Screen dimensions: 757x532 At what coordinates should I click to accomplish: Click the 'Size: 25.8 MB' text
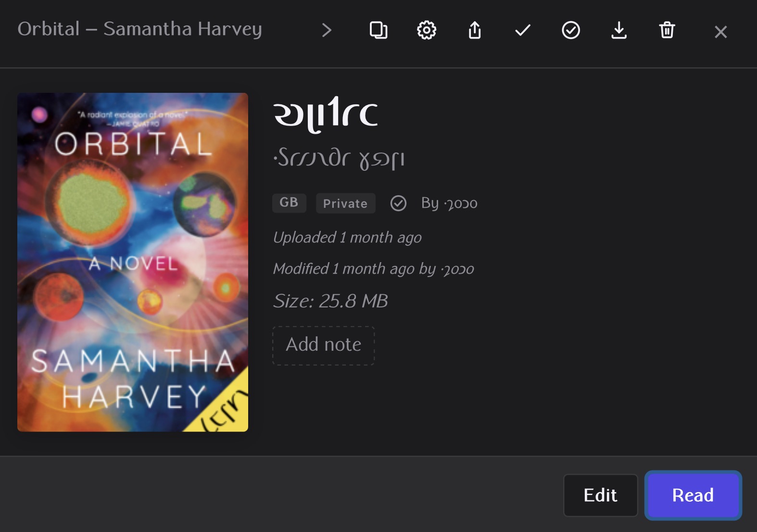click(x=330, y=301)
